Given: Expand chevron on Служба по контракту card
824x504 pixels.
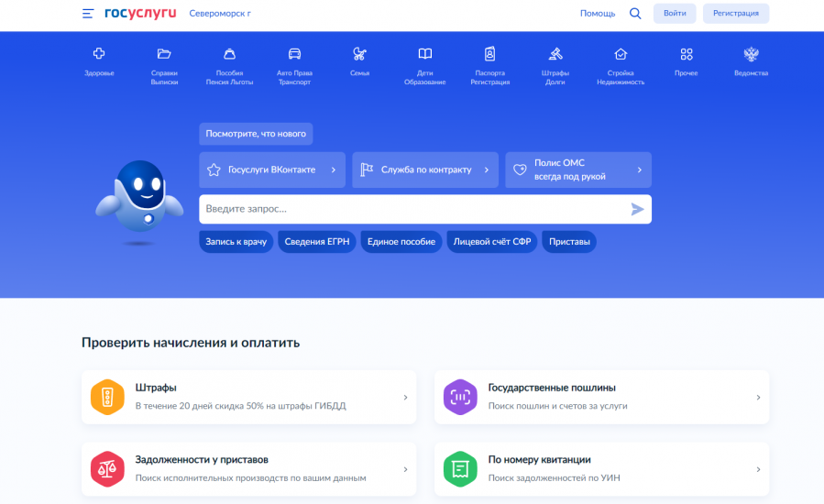Looking at the screenshot, I should click(486, 170).
